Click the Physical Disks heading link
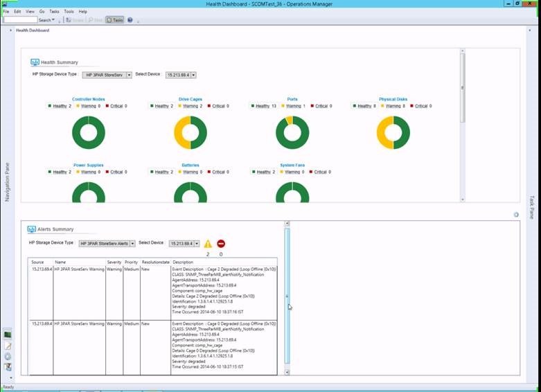541x392 pixels. click(393, 99)
